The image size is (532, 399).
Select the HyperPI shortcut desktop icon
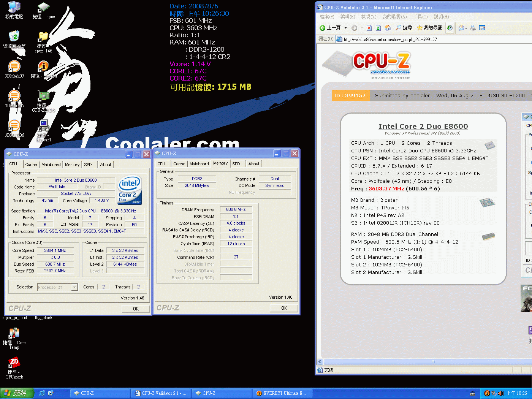pyautogui.click(x=43, y=131)
